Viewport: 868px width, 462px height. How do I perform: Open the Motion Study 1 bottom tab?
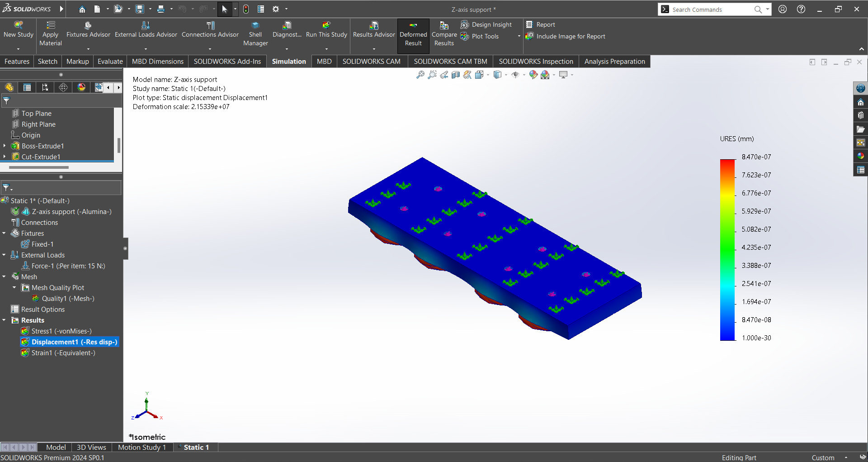click(x=142, y=447)
